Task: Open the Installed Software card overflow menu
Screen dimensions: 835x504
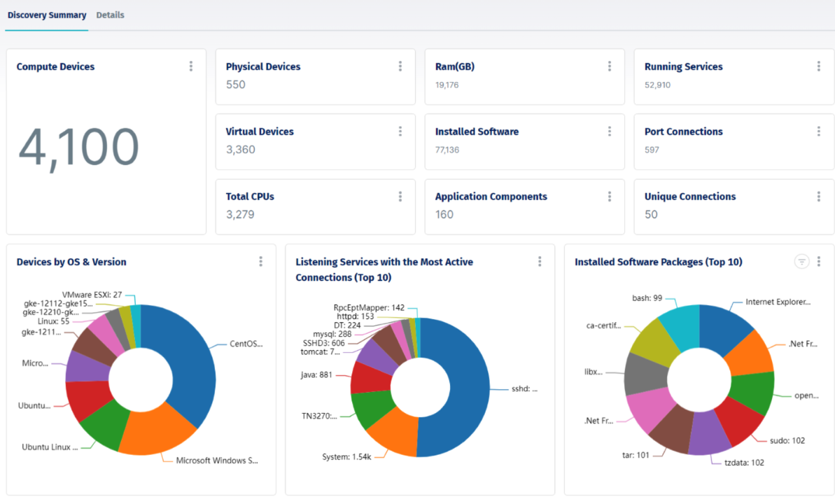Action: (x=609, y=131)
